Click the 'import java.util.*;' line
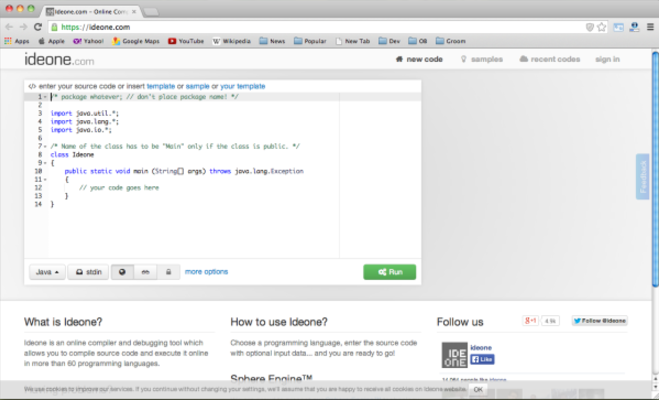Image resolution: width=662 pixels, height=400 pixels. (84, 113)
